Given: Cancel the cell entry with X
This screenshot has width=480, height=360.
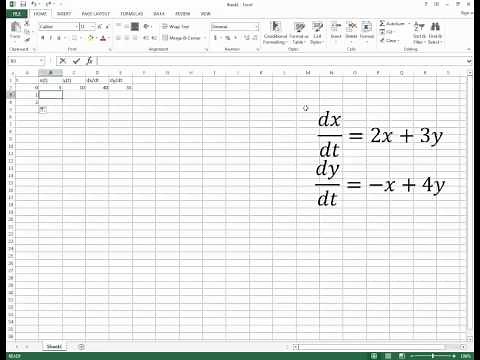Looking at the screenshot, I should [63, 61].
